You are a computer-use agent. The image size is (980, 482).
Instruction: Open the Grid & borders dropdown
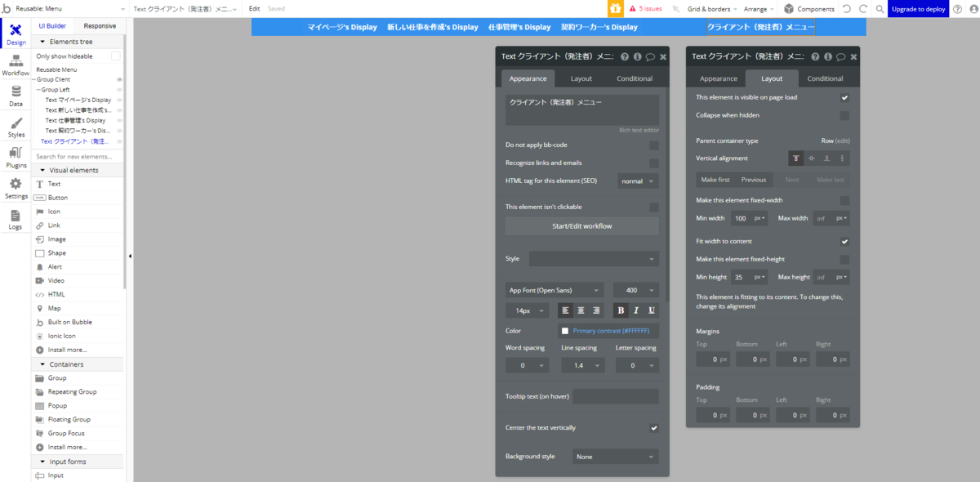pos(712,9)
